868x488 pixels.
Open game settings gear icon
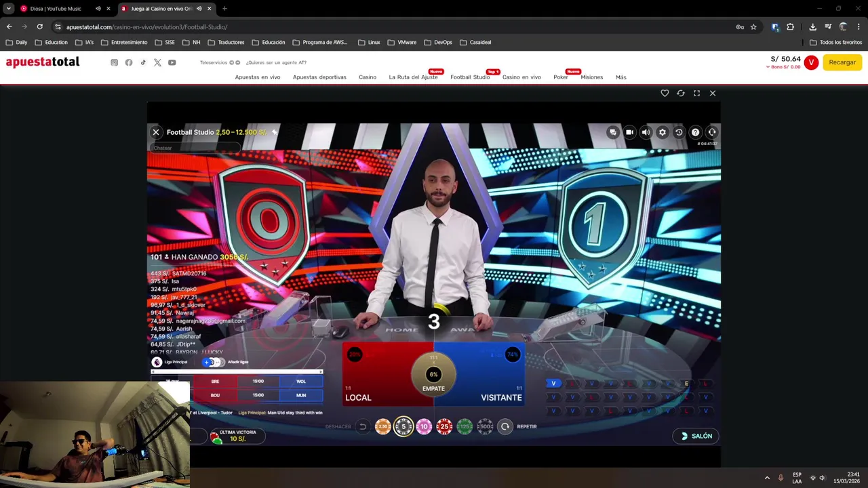[x=663, y=132]
